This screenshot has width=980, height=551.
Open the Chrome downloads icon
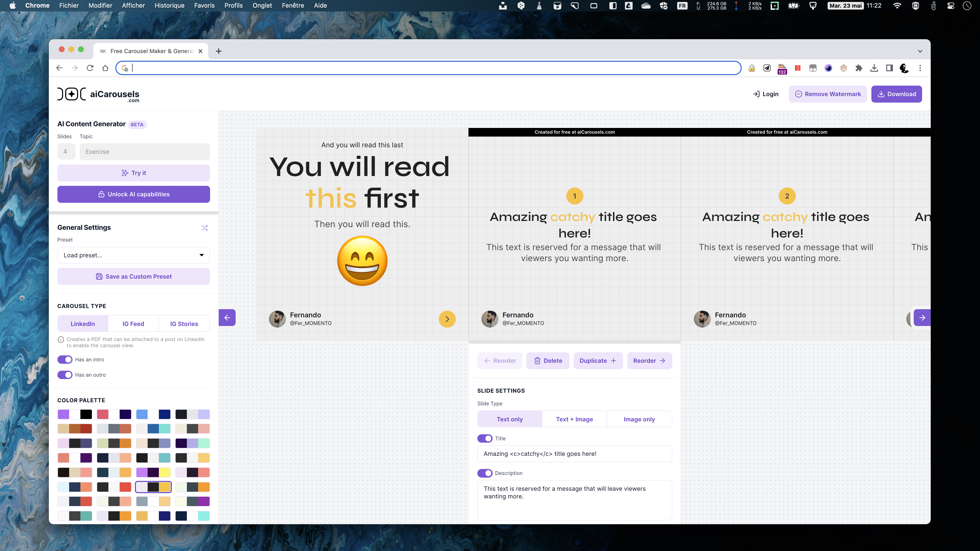(874, 68)
